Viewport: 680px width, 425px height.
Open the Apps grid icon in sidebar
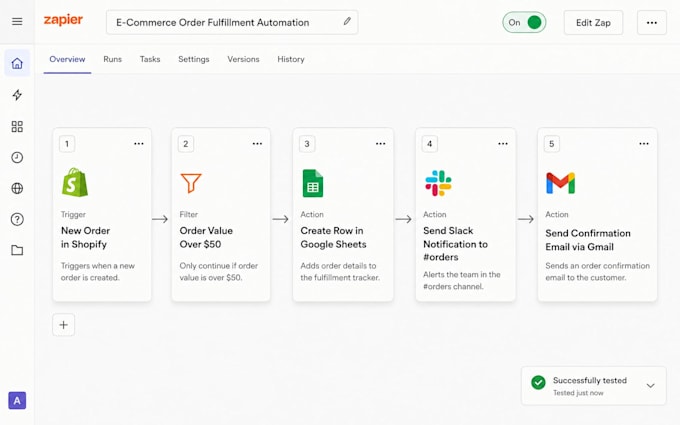[x=17, y=127]
